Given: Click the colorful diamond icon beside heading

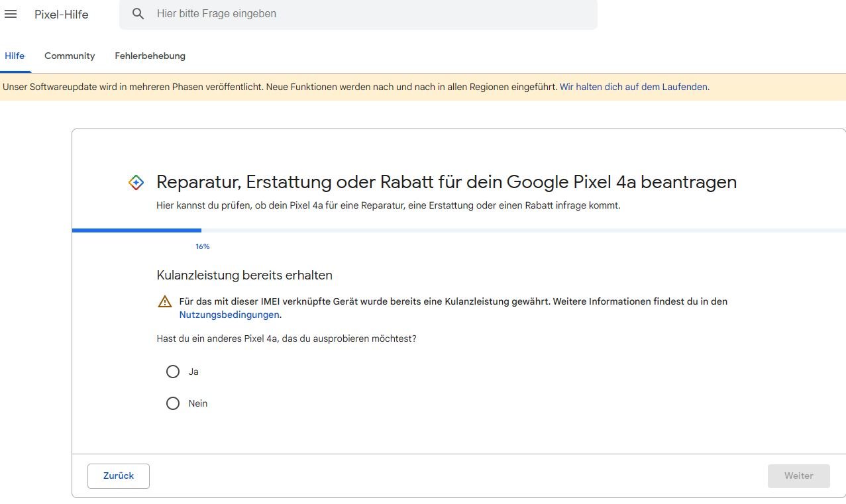Looking at the screenshot, I should [x=136, y=183].
